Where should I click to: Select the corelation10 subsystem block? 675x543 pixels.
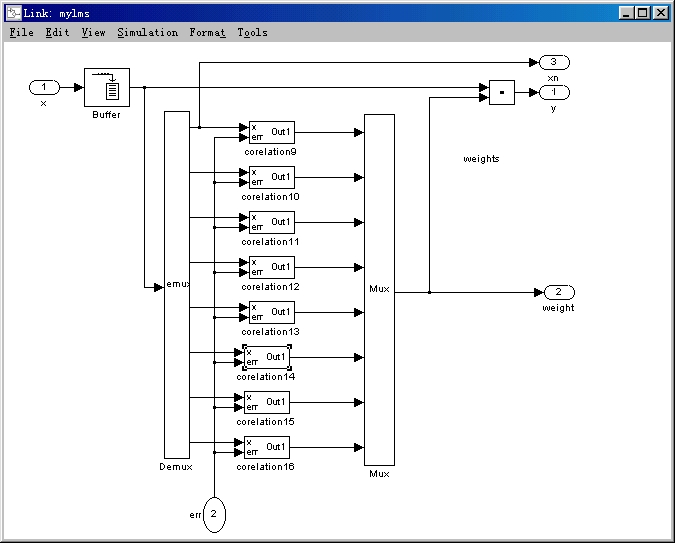tap(271, 177)
